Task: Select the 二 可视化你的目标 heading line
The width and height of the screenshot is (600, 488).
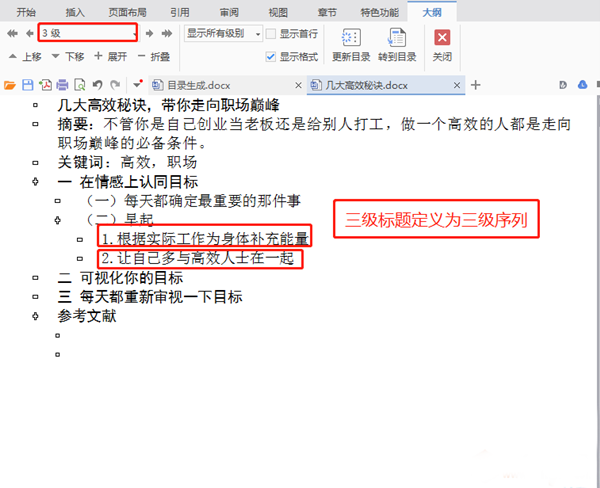Action: pyautogui.click(x=121, y=277)
